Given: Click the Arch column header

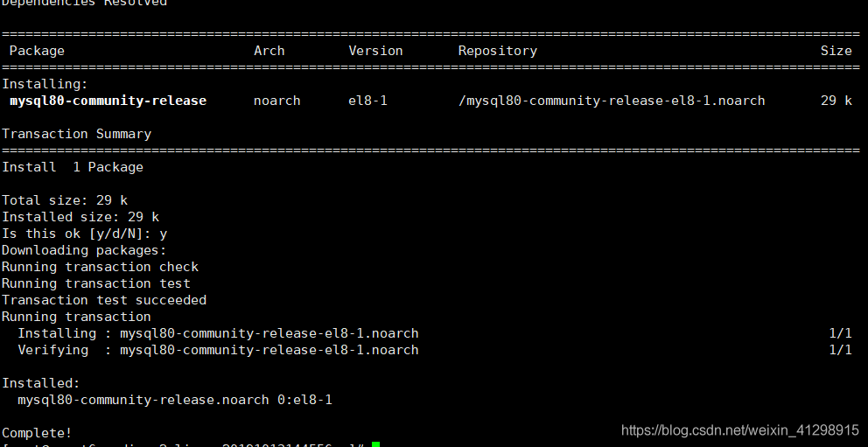Looking at the screenshot, I should [x=269, y=51].
